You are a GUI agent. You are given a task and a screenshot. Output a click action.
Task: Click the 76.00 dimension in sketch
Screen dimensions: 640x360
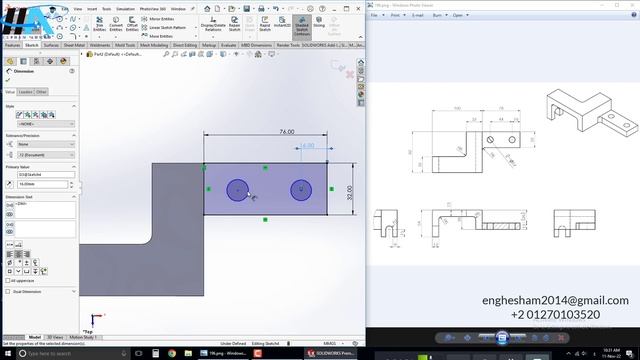pos(287,131)
